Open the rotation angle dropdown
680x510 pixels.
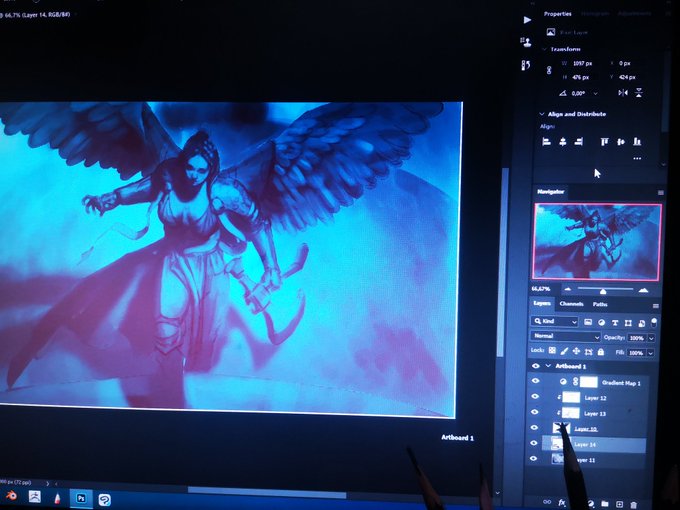tap(595, 93)
